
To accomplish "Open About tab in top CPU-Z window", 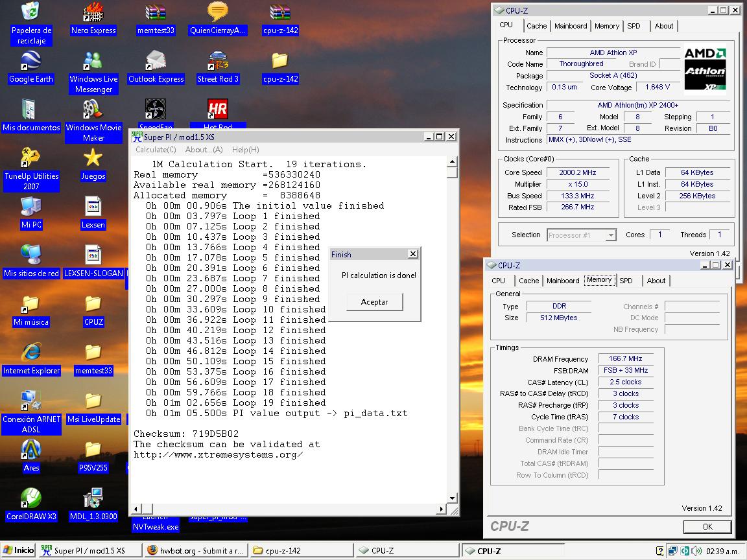I will point(663,26).
